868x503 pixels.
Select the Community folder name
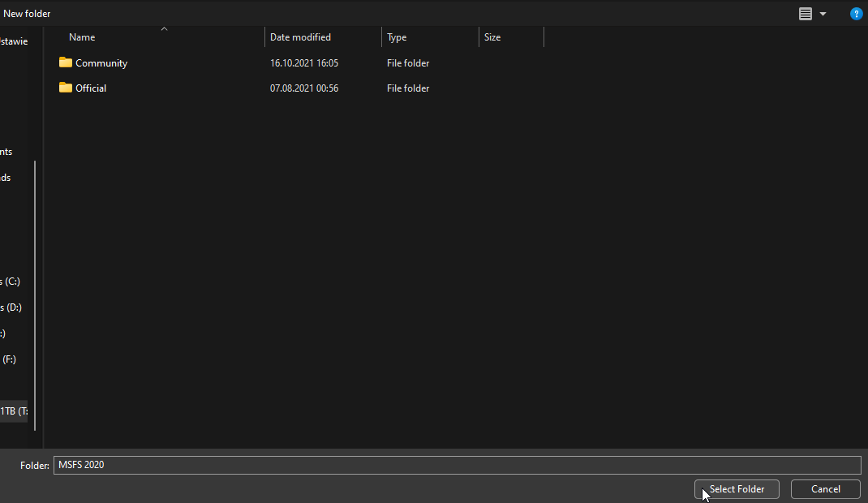pyautogui.click(x=101, y=63)
